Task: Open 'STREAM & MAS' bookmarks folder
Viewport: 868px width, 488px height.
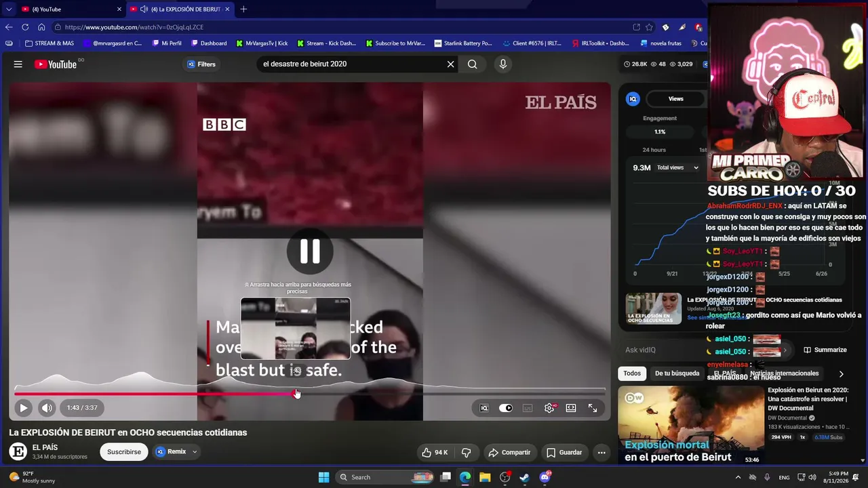Action: click(50, 43)
